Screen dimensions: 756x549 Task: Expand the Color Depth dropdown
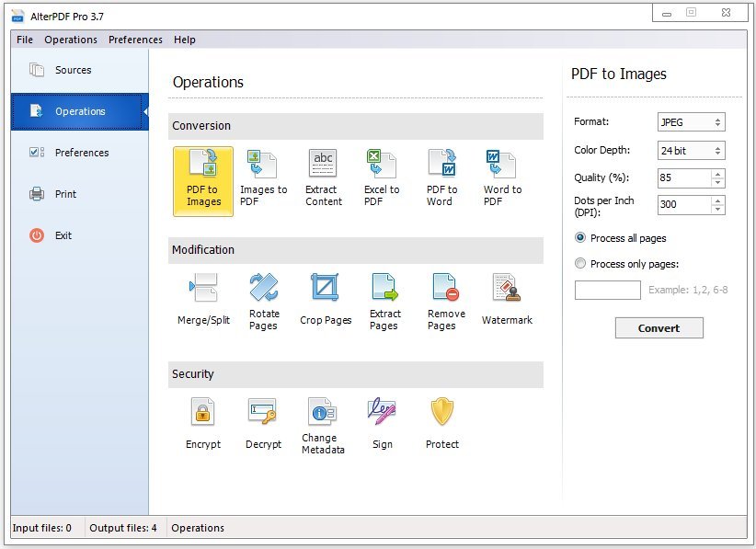click(x=691, y=150)
